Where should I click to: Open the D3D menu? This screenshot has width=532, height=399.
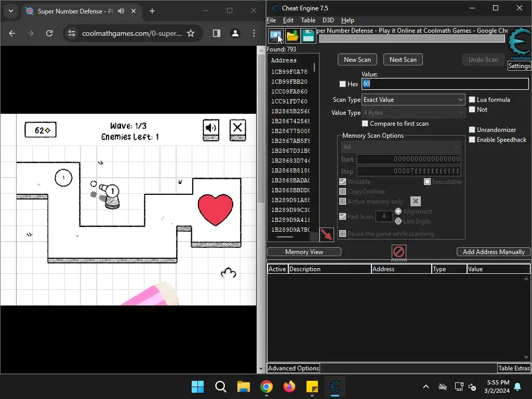pos(328,20)
